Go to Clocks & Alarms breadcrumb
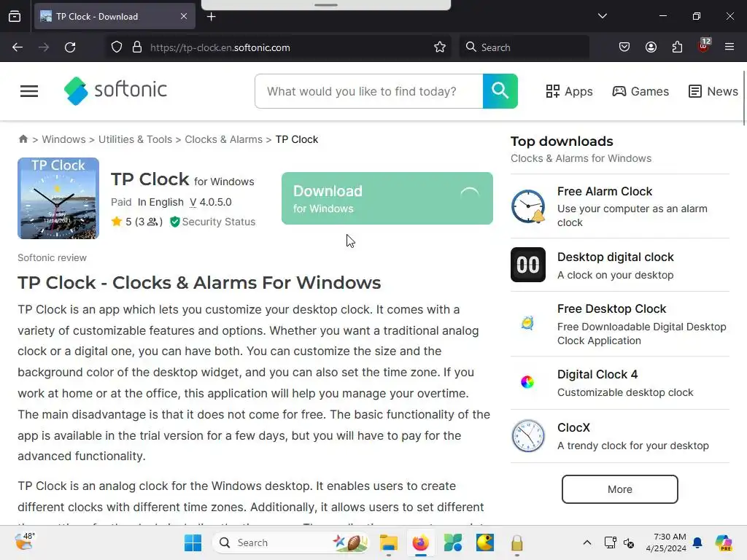The width and height of the screenshot is (747, 560). tap(223, 139)
